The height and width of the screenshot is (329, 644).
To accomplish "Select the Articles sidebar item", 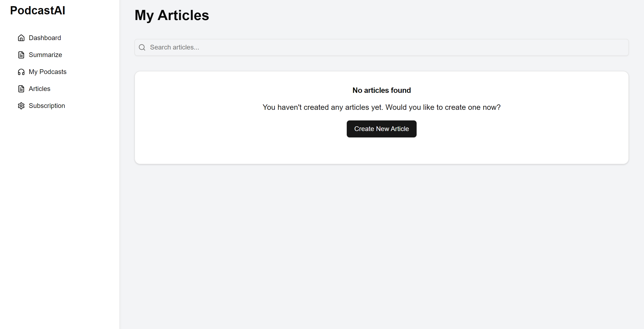I will pyautogui.click(x=34, y=89).
